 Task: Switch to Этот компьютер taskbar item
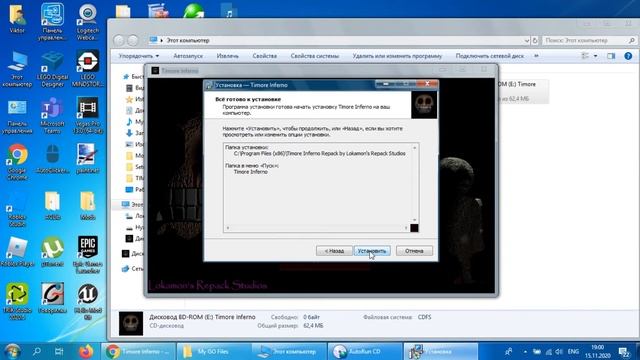pyautogui.click(x=289, y=351)
